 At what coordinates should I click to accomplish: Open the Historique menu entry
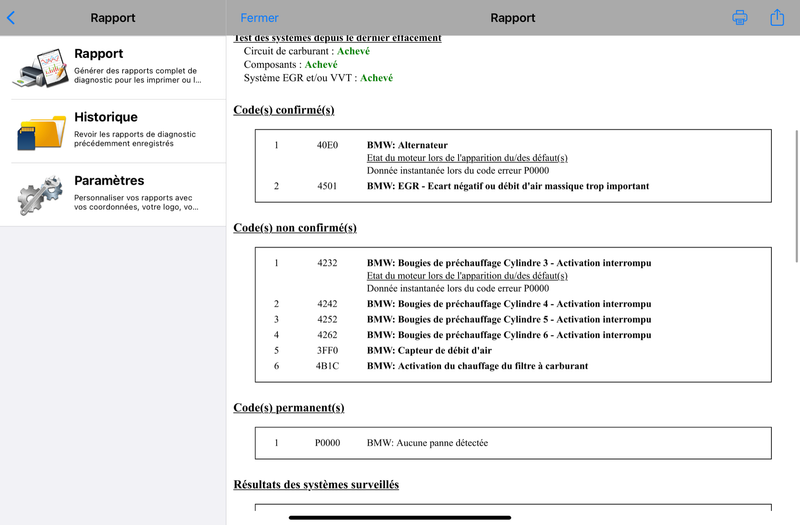(x=113, y=131)
